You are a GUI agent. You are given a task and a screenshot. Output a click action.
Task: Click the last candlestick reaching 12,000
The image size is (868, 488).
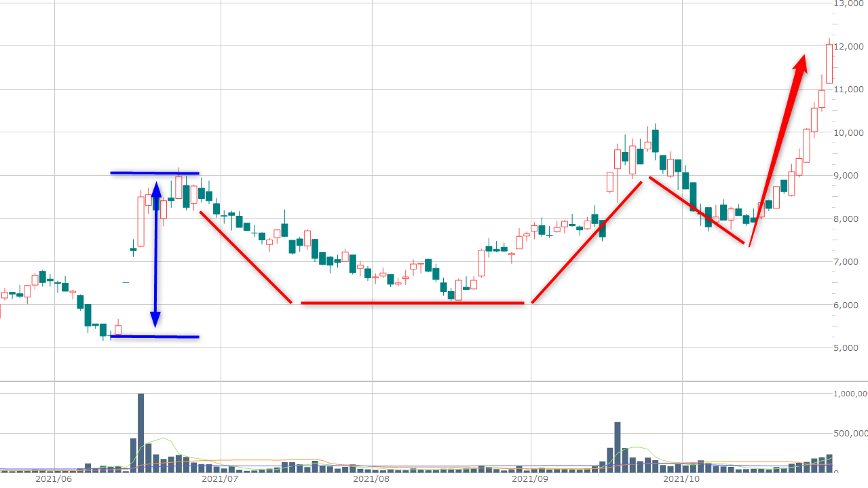(829, 64)
